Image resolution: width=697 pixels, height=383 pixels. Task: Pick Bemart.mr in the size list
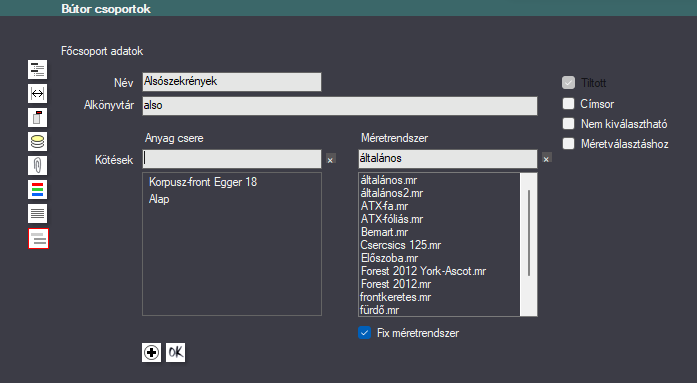[385, 232]
